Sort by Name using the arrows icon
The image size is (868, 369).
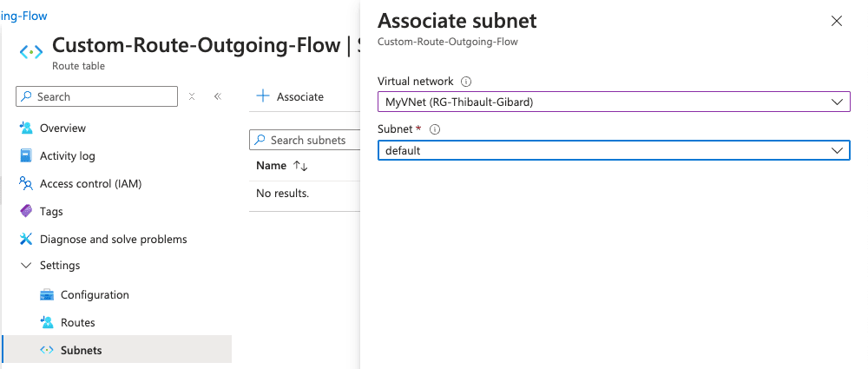(x=300, y=166)
